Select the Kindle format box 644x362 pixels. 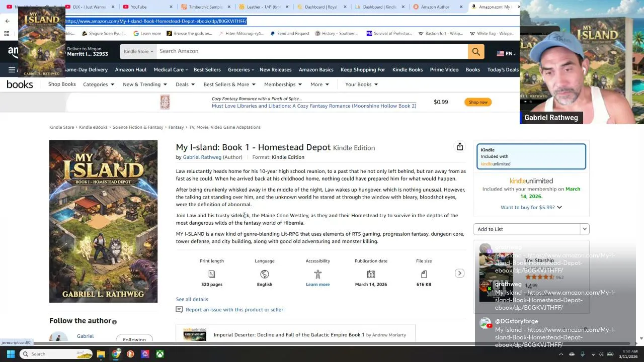click(531, 156)
